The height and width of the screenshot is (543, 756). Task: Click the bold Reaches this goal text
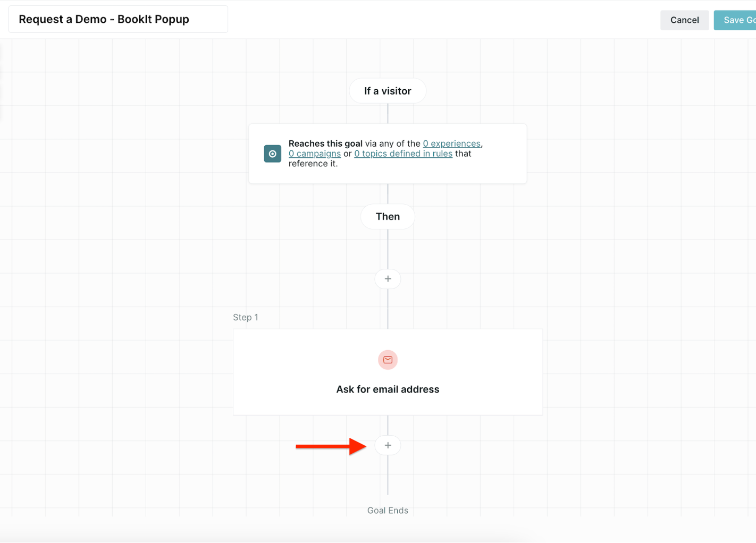[x=325, y=143]
